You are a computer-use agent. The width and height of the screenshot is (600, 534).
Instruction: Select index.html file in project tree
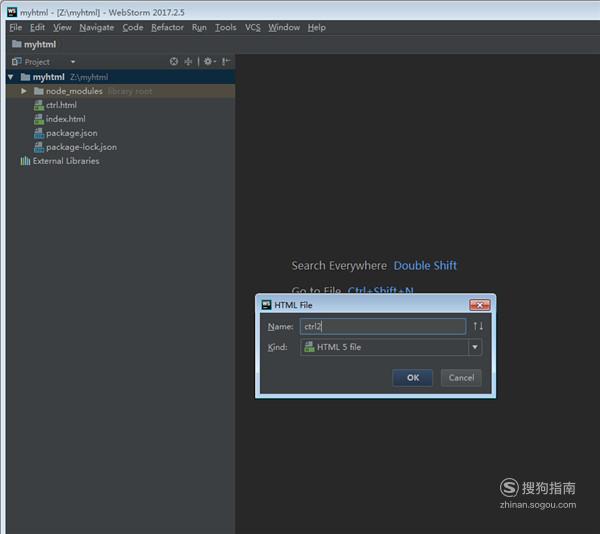click(65, 119)
